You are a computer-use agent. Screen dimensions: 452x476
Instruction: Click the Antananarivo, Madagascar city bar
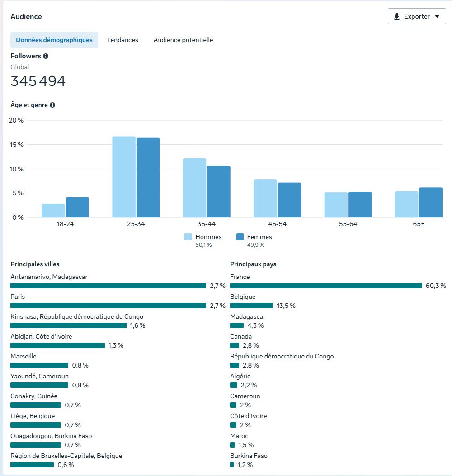coord(108,286)
